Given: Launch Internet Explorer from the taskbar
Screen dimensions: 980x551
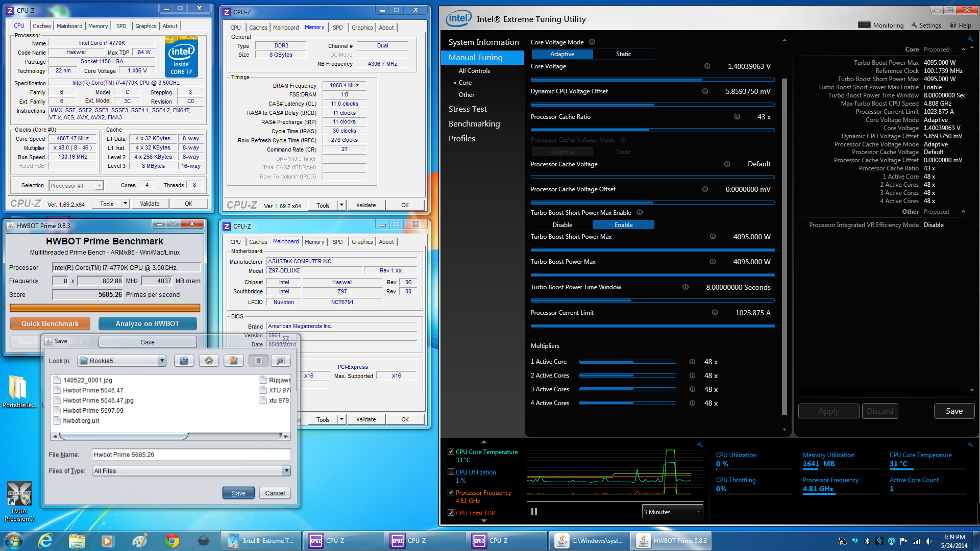Looking at the screenshot, I should pyautogui.click(x=46, y=541).
